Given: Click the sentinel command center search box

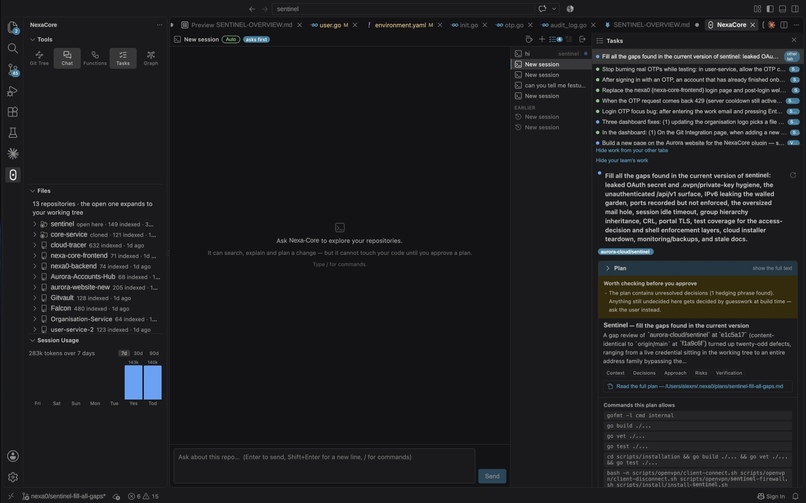Looking at the screenshot, I should [x=404, y=9].
